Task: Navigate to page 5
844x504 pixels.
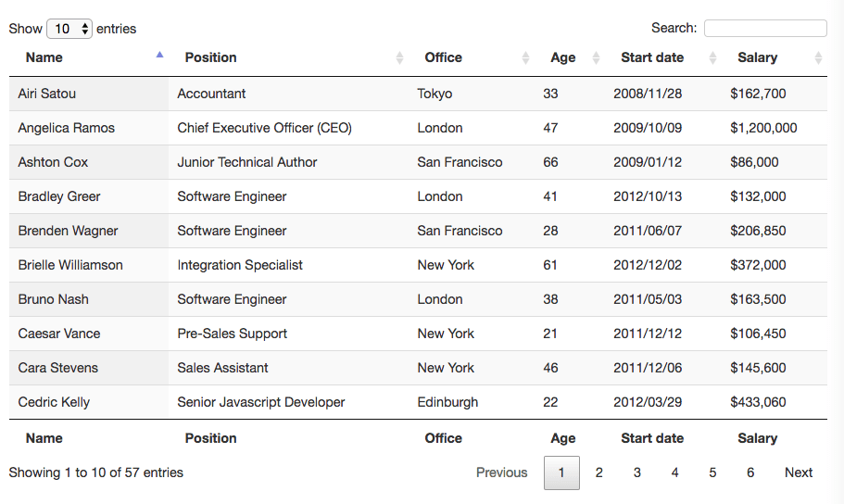Action: click(x=712, y=472)
